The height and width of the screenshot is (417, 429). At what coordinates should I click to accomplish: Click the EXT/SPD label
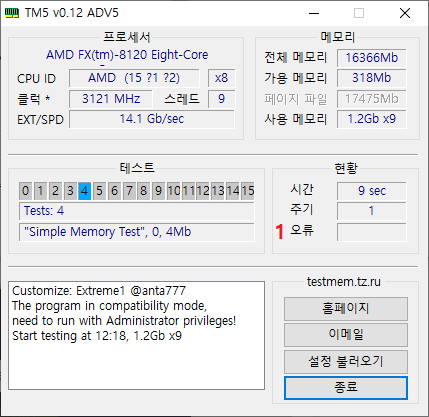[x=40, y=120]
